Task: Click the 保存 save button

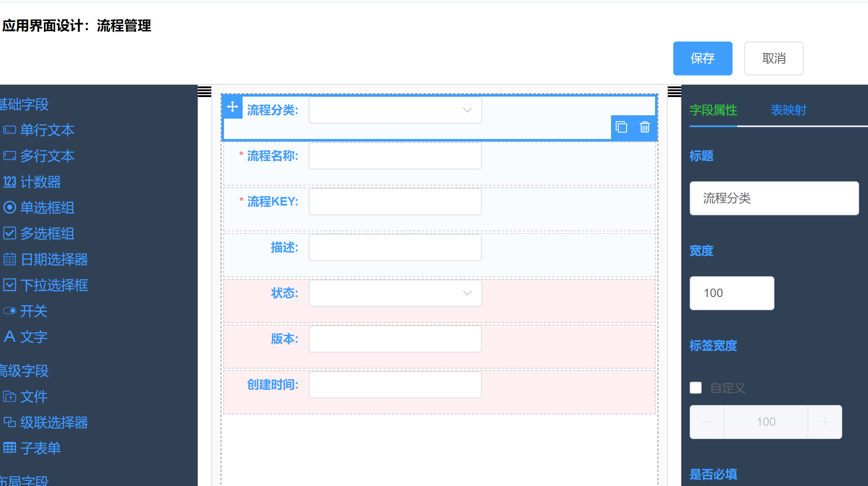Action: pos(702,58)
